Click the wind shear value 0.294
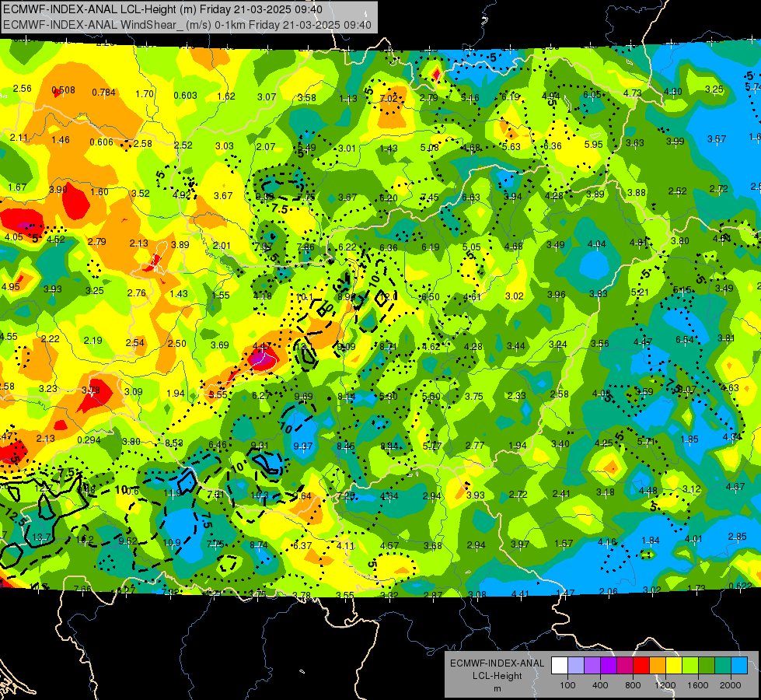The image size is (761, 700). click(89, 439)
